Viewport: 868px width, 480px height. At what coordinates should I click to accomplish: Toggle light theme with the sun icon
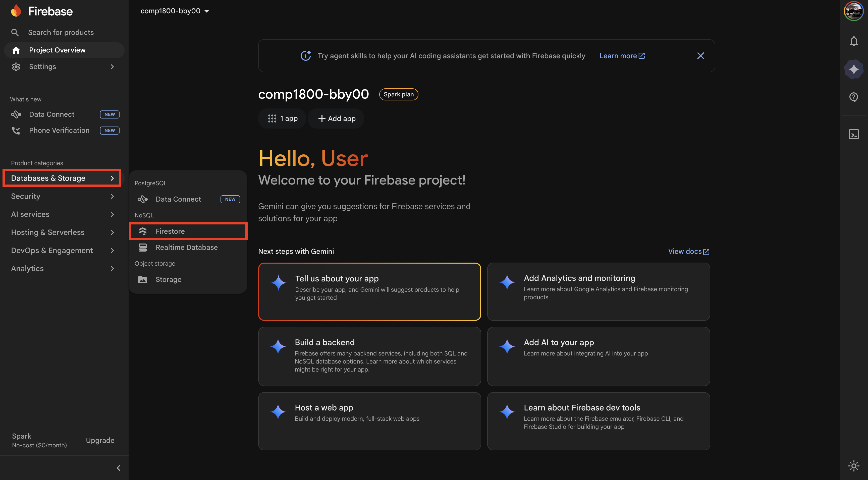(x=853, y=466)
